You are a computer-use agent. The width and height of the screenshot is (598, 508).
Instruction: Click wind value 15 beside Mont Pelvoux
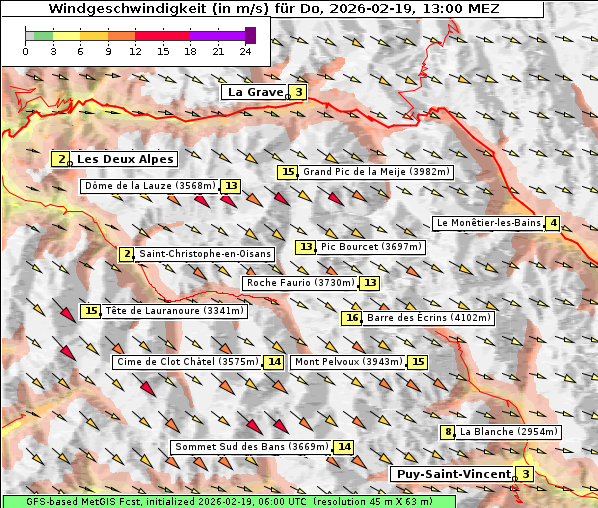tap(418, 362)
